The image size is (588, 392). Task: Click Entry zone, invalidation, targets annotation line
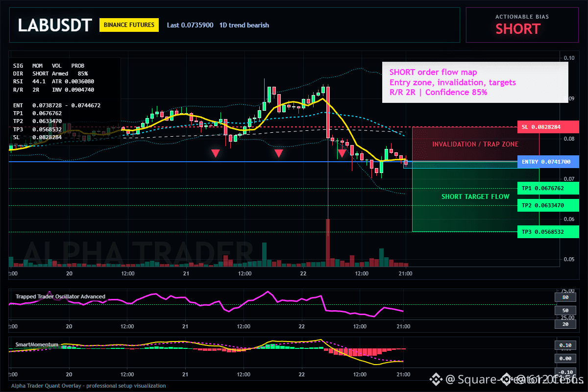(x=453, y=82)
